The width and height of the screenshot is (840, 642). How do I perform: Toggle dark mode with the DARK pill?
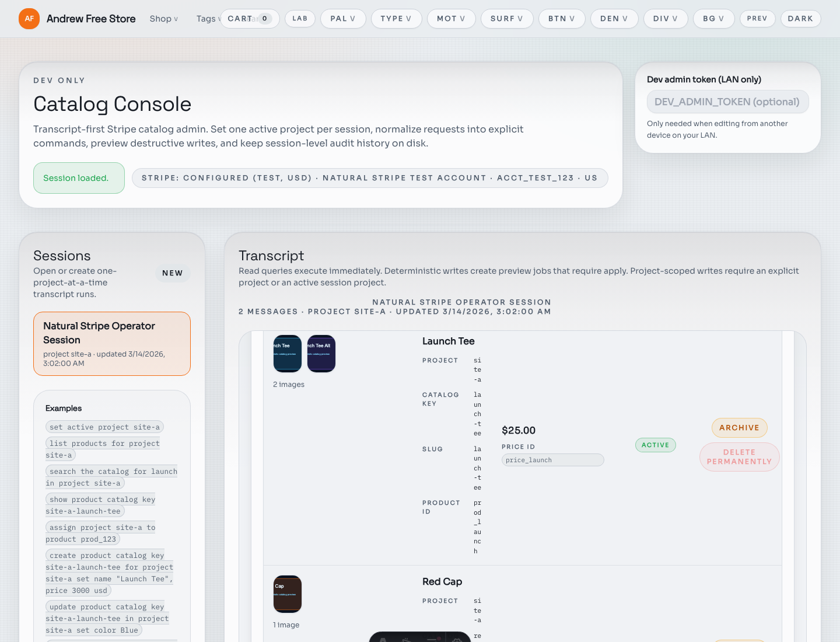(x=800, y=19)
